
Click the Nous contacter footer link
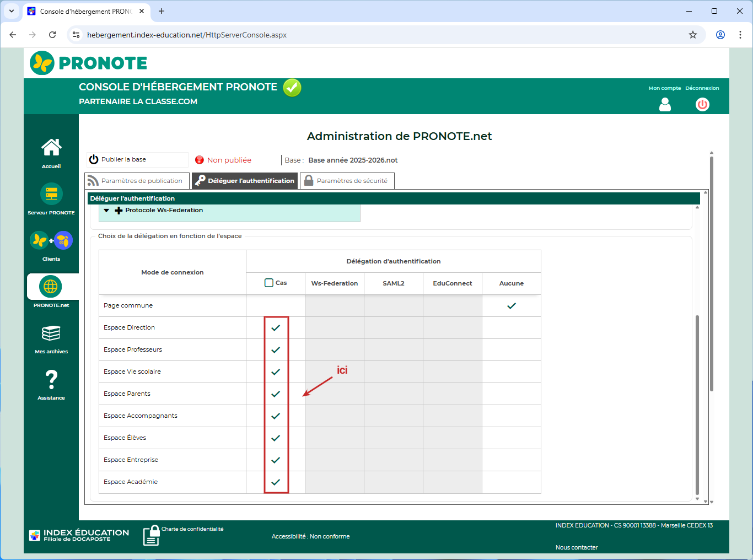(x=577, y=547)
